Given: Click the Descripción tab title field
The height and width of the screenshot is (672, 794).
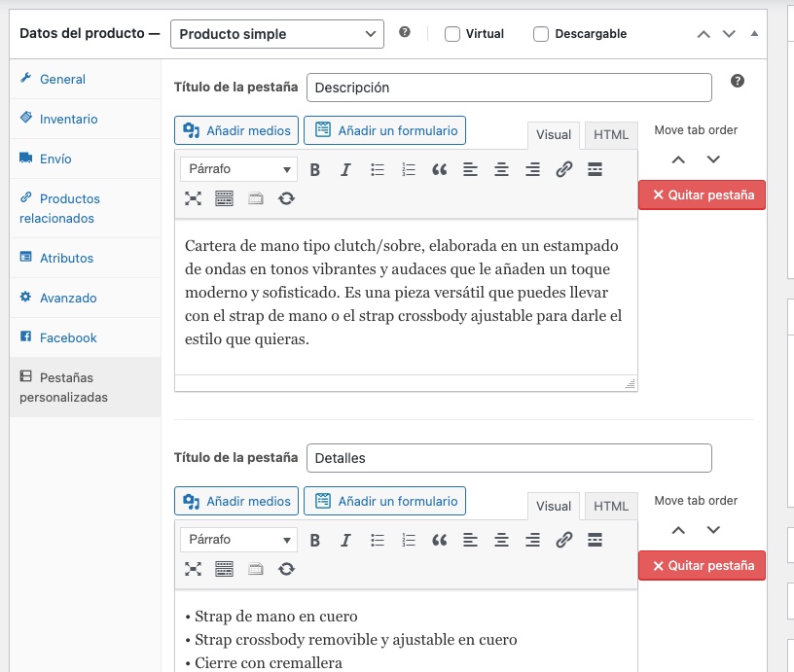Looking at the screenshot, I should tap(509, 88).
